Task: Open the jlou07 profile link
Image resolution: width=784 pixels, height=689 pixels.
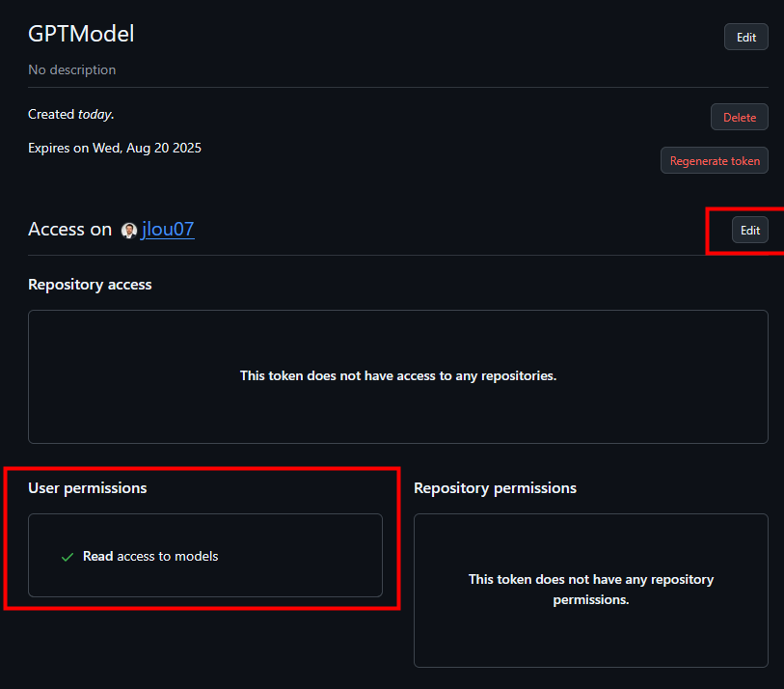Action: pyautogui.click(x=168, y=229)
